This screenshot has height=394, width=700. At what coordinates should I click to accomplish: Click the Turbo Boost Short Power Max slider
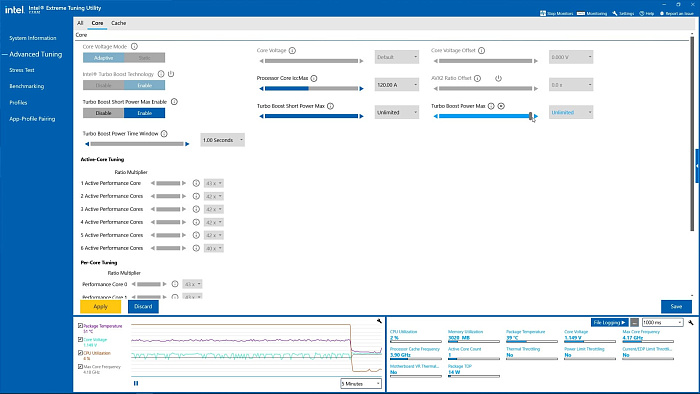pos(312,116)
